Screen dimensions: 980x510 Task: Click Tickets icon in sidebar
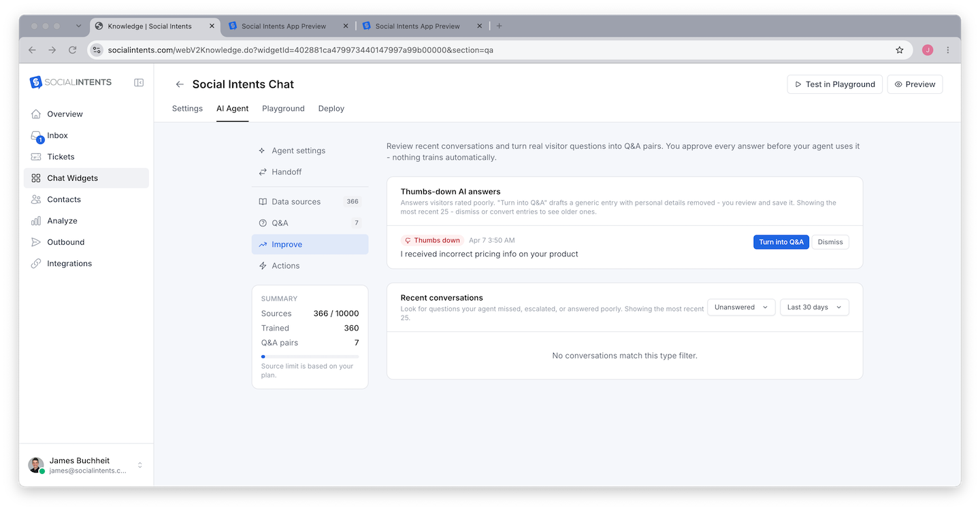coord(36,156)
